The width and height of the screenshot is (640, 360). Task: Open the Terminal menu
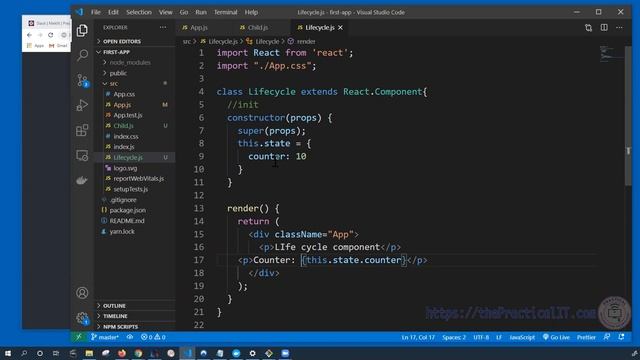click(225, 12)
